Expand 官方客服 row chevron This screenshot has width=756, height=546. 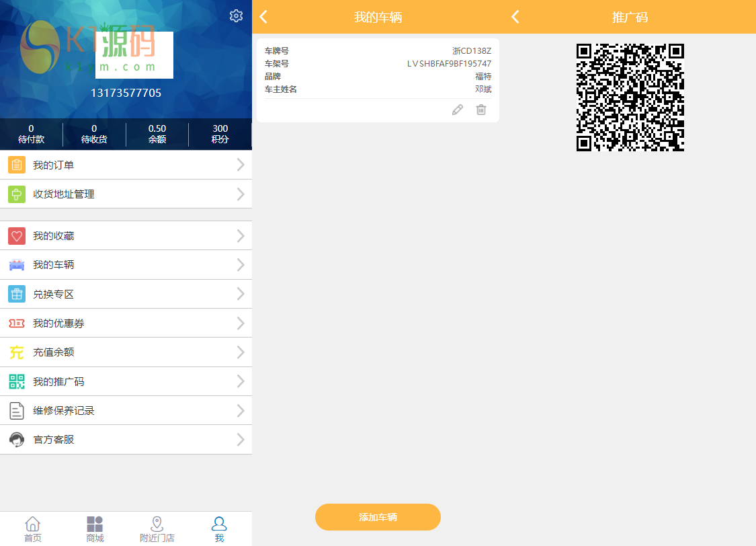click(x=241, y=439)
